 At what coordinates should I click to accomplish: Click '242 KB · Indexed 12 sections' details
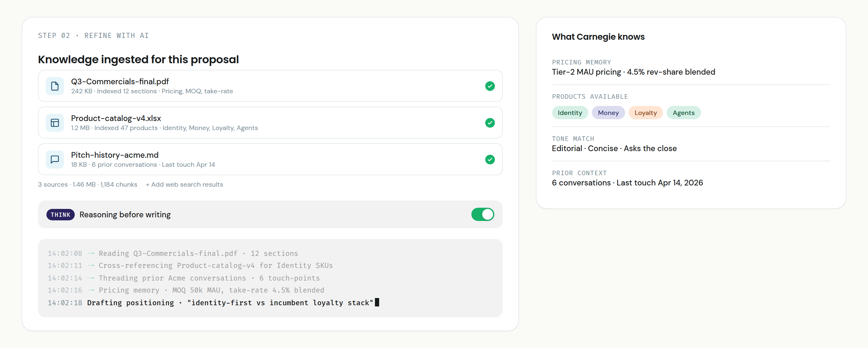114,91
